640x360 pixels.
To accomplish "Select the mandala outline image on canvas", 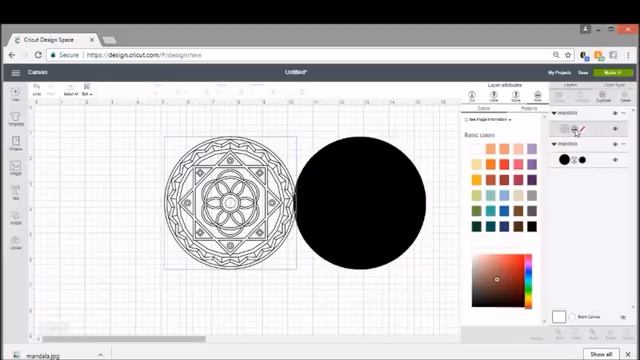I will (x=230, y=203).
